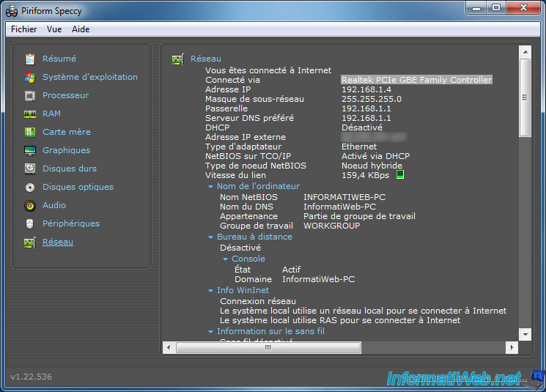Click the WORKGROUP value
This screenshot has width=546, height=392.
(x=332, y=226)
